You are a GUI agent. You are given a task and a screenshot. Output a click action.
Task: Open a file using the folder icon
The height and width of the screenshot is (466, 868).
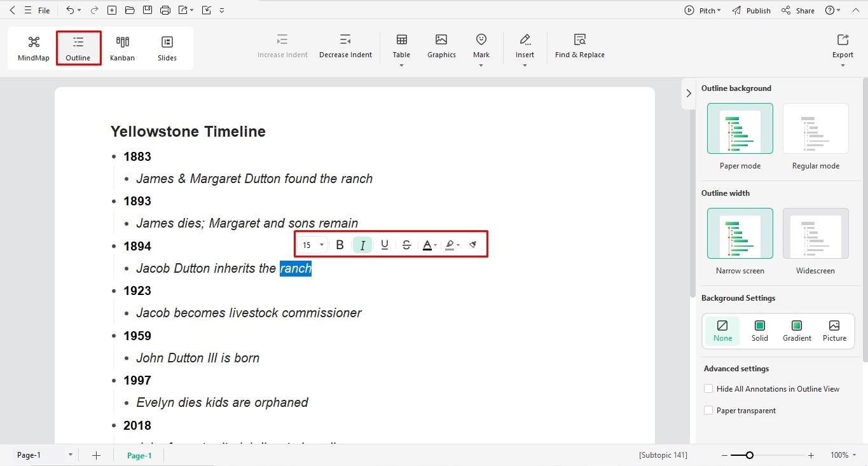pos(130,10)
